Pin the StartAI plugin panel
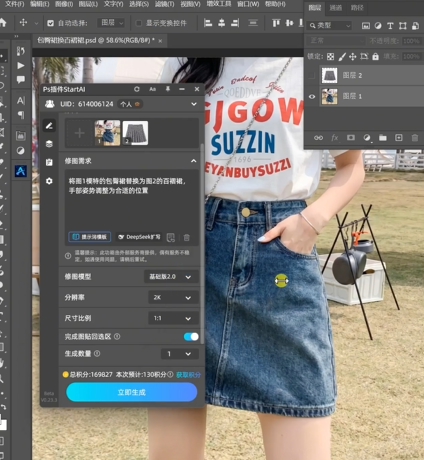Viewport: 424px width, 460px height. coord(168,89)
